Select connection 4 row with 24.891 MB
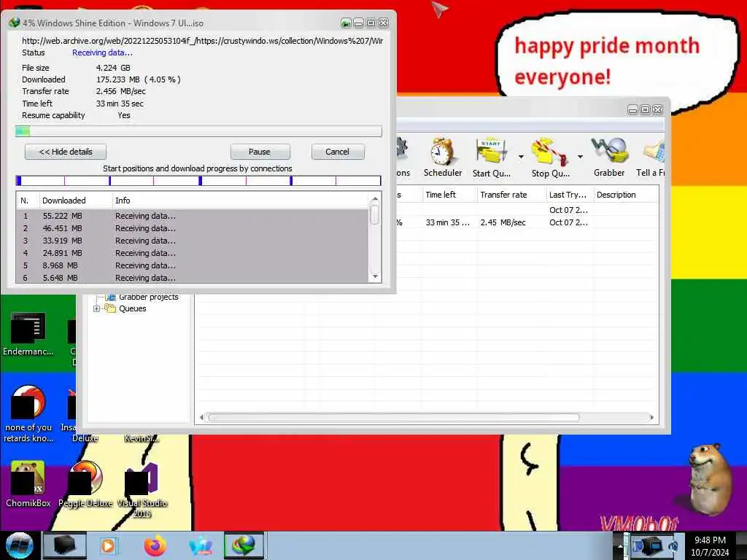747x560 pixels. [193, 253]
